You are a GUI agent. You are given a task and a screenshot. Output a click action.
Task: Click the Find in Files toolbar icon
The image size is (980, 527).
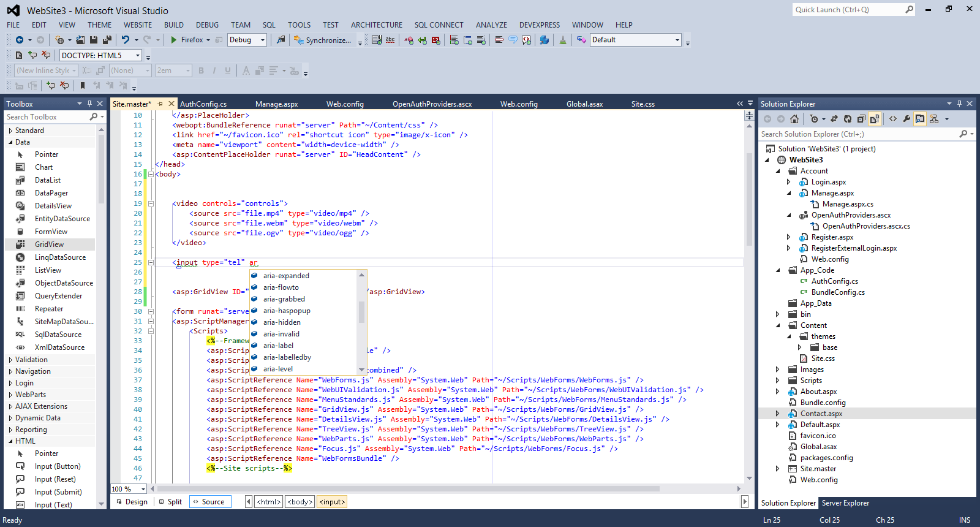tap(281, 40)
